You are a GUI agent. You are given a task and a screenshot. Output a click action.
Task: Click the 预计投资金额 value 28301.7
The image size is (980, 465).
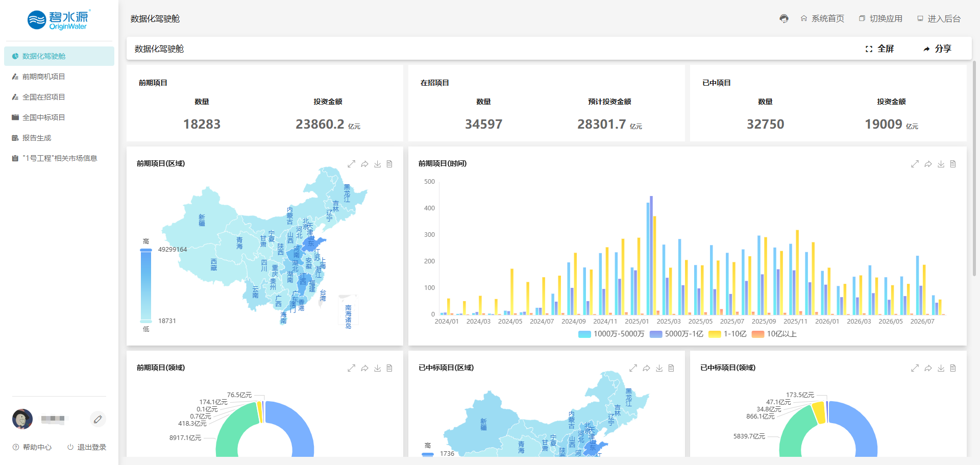click(x=602, y=124)
